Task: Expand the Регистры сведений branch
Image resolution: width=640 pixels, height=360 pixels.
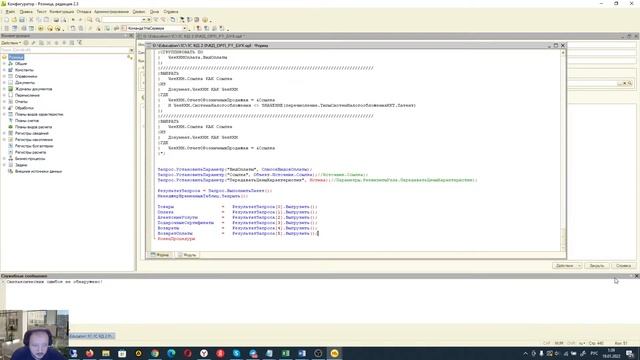Action: (x=4, y=133)
